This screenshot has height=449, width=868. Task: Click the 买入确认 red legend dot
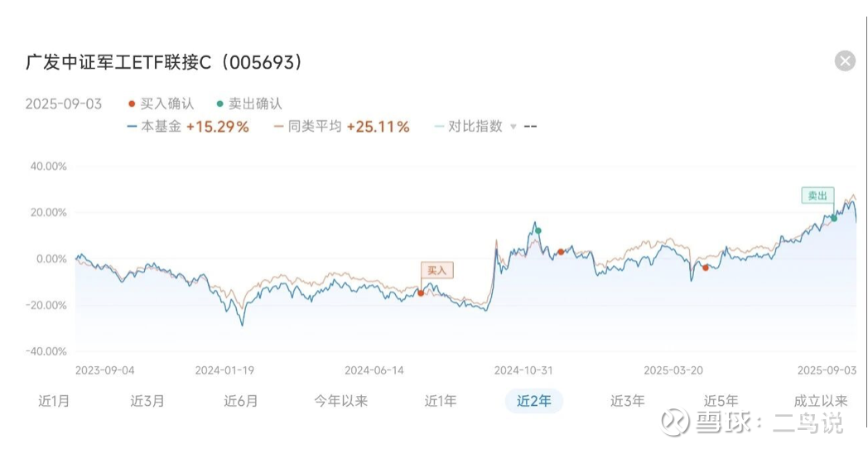click(x=131, y=104)
